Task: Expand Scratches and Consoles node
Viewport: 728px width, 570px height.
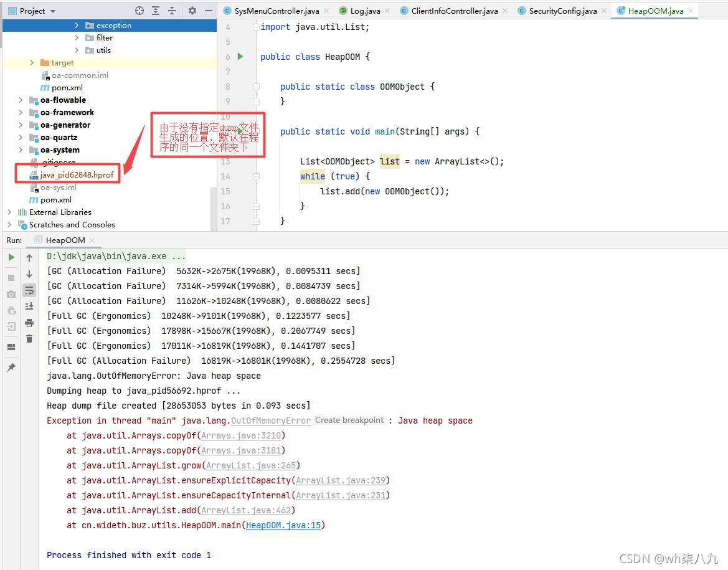Action: pos(9,224)
